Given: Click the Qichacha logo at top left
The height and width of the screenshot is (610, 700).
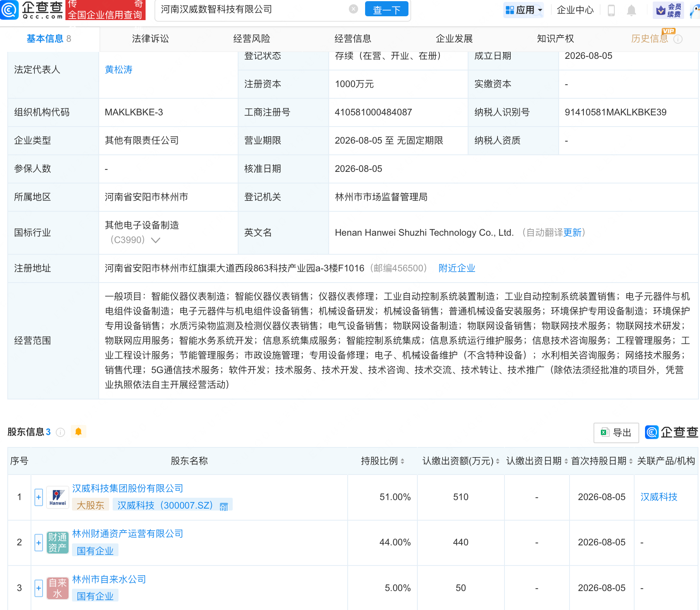Looking at the screenshot, I should tap(32, 10).
